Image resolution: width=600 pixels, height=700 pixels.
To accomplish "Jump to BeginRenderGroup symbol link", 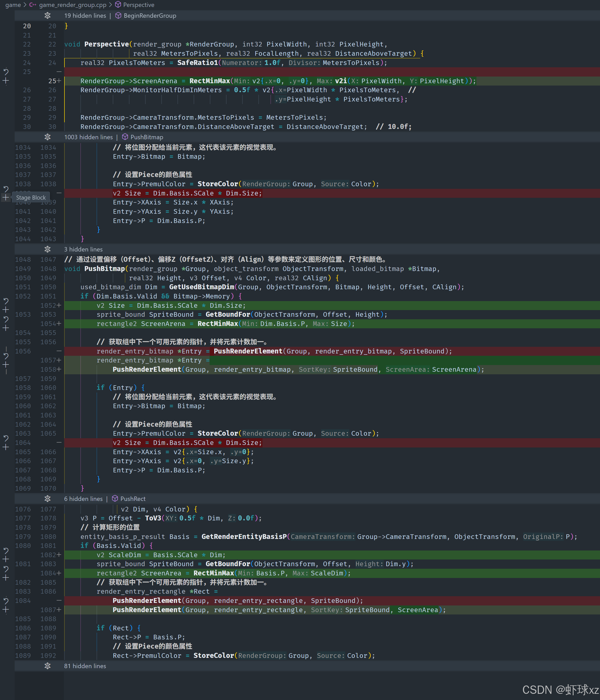I will click(x=150, y=15).
